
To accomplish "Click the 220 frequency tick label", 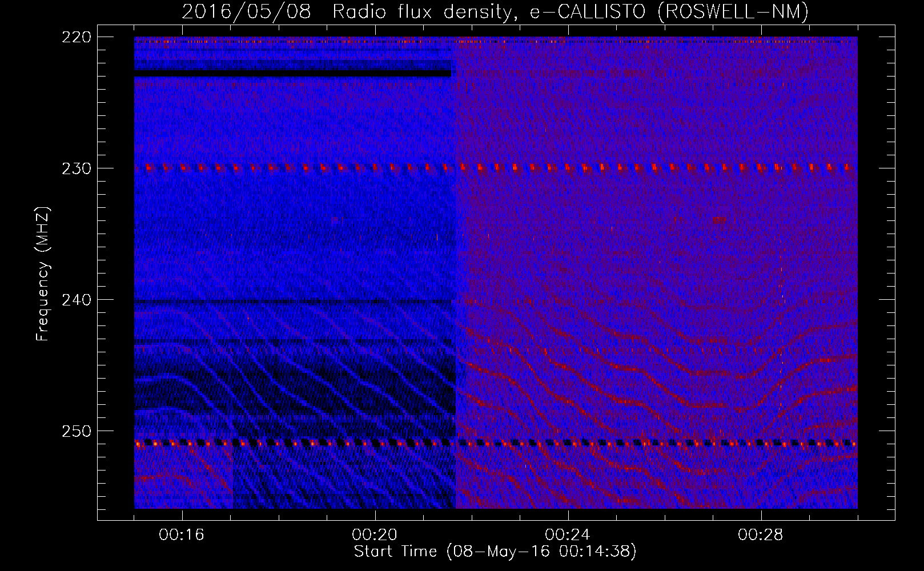I will pos(76,37).
